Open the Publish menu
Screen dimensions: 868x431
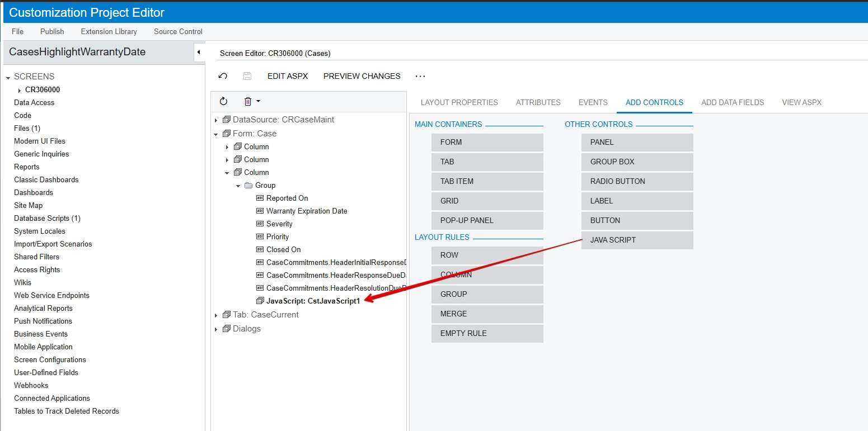(x=52, y=31)
